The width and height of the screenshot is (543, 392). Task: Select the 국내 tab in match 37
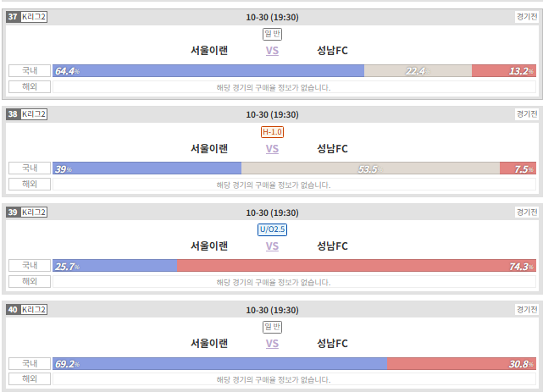tap(30, 70)
